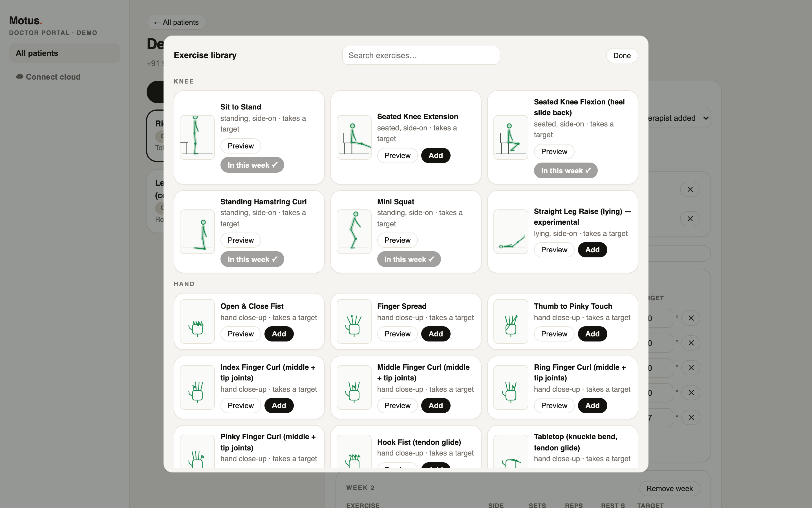This screenshot has height=508, width=812.
Task: Add Ring Finger Curl exercise
Action: click(x=592, y=406)
